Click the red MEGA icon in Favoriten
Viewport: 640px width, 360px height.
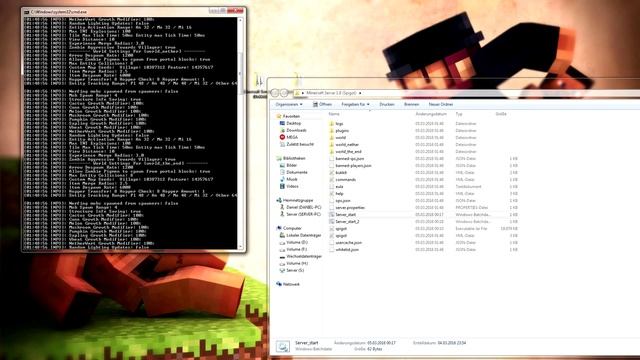coord(282,137)
